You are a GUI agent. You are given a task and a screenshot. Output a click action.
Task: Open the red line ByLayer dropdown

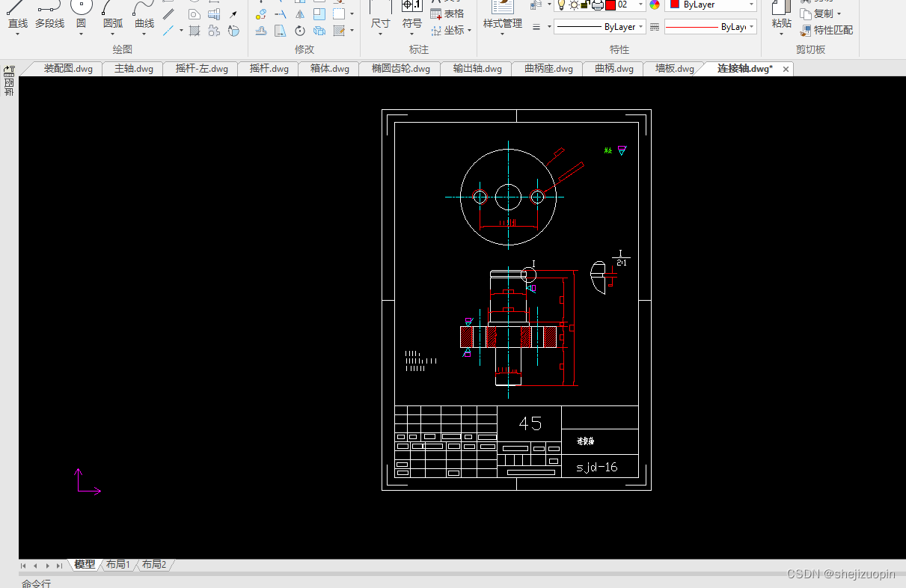(751, 27)
